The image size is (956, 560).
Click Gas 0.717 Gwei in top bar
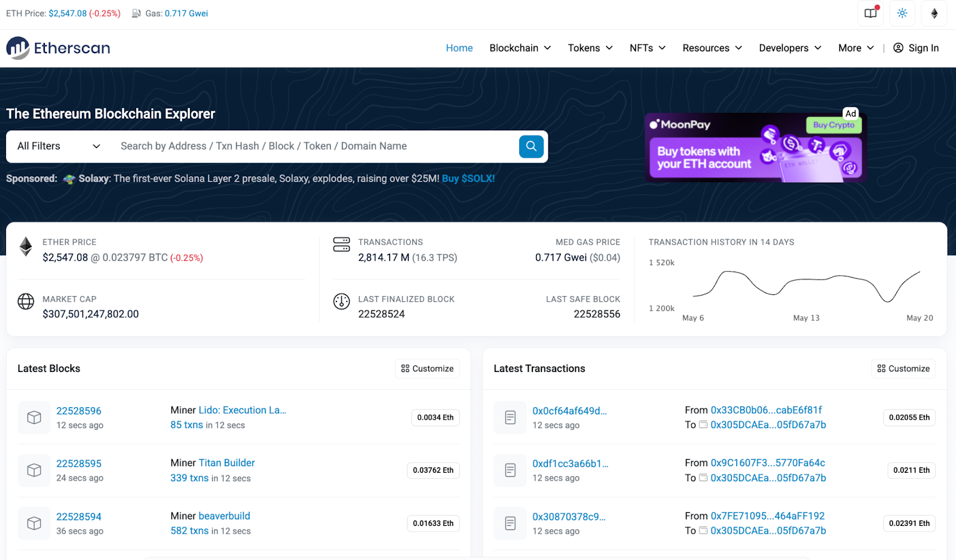click(186, 13)
